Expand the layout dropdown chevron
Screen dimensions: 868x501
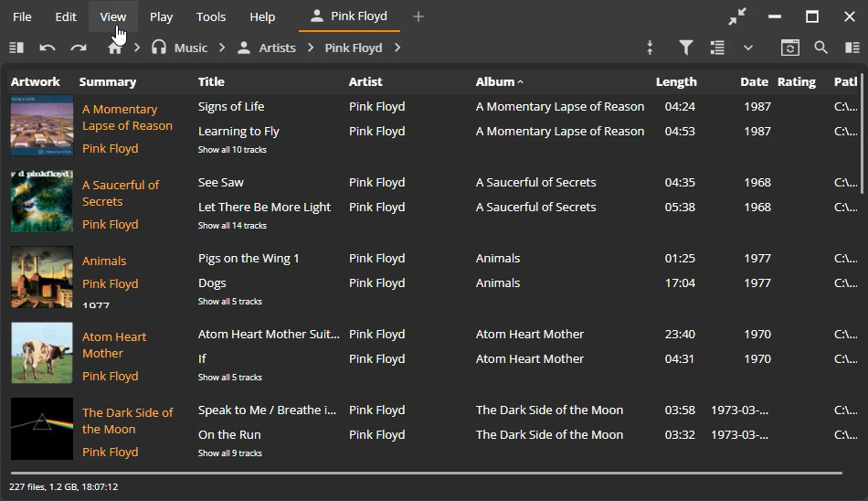(748, 48)
